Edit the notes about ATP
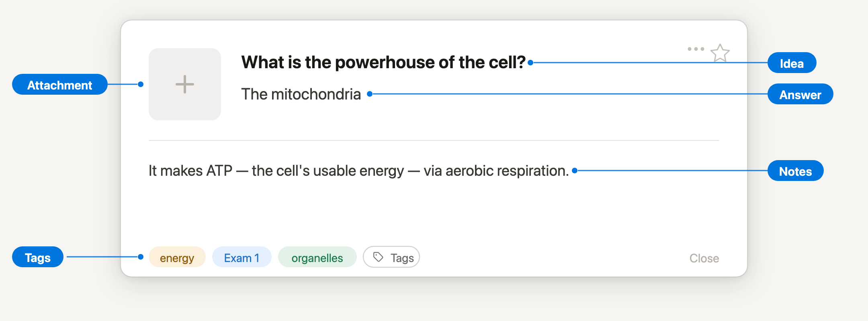Image resolution: width=868 pixels, height=321 pixels. pyautogui.click(x=358, y=171)
